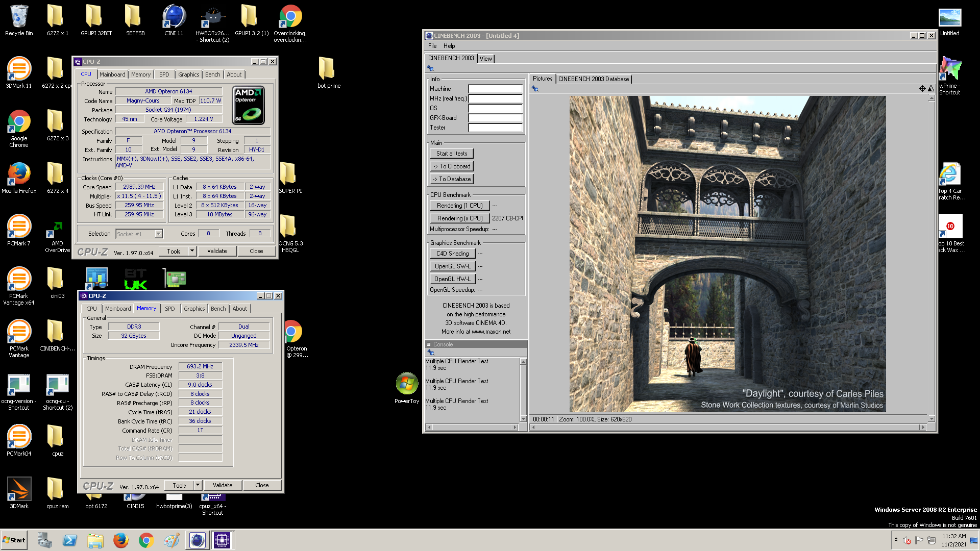Run the C4D Shading test
The image size is (980, 551).
[452, 254]
